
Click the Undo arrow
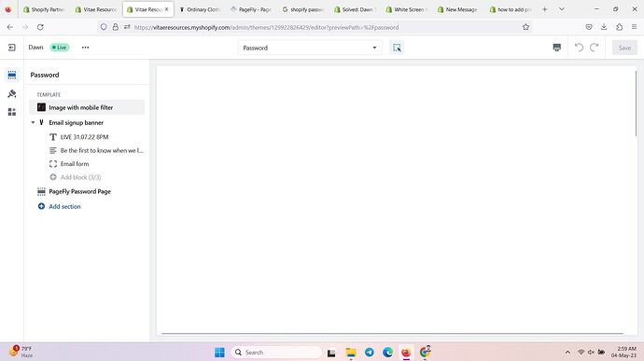(x=579, y=48)
